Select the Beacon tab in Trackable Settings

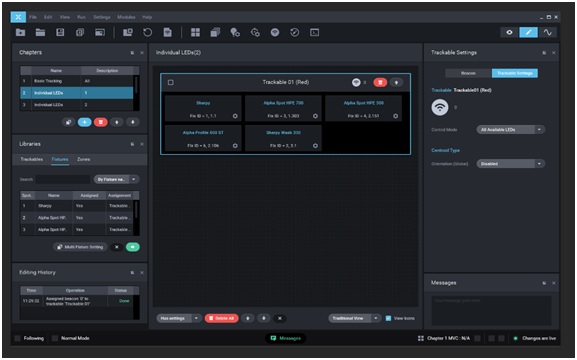(x=468, y=73)
